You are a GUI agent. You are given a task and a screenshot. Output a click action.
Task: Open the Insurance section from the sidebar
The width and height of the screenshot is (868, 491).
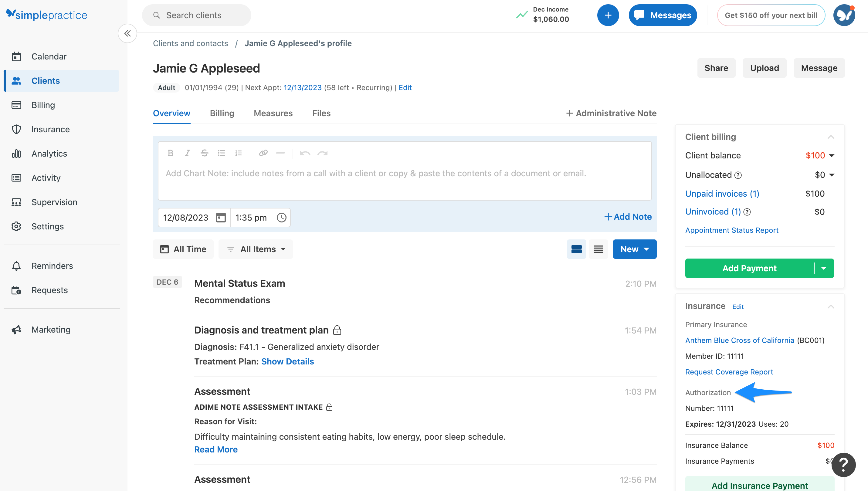click(x=51, y=129)
